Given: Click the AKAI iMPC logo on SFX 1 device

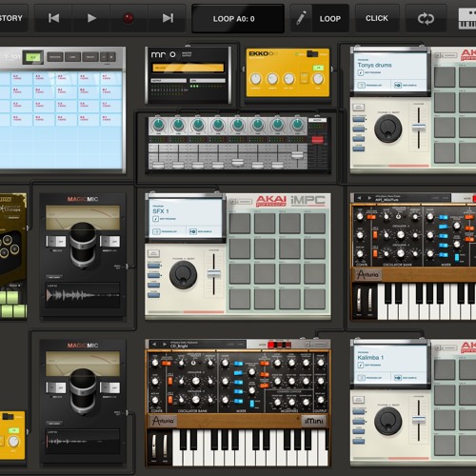Looking at the screenshot, I should [x=290, y=201].
